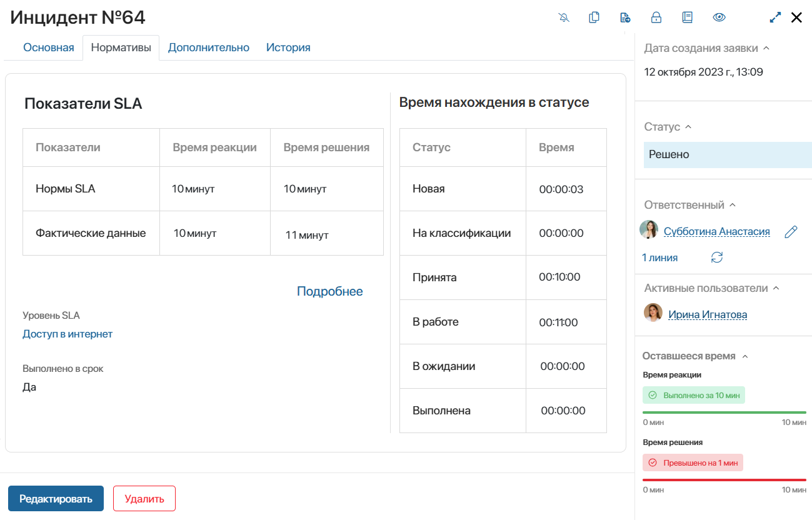
Task: Click the 00:11:00 time cell
Action: (x=566, y=322)
